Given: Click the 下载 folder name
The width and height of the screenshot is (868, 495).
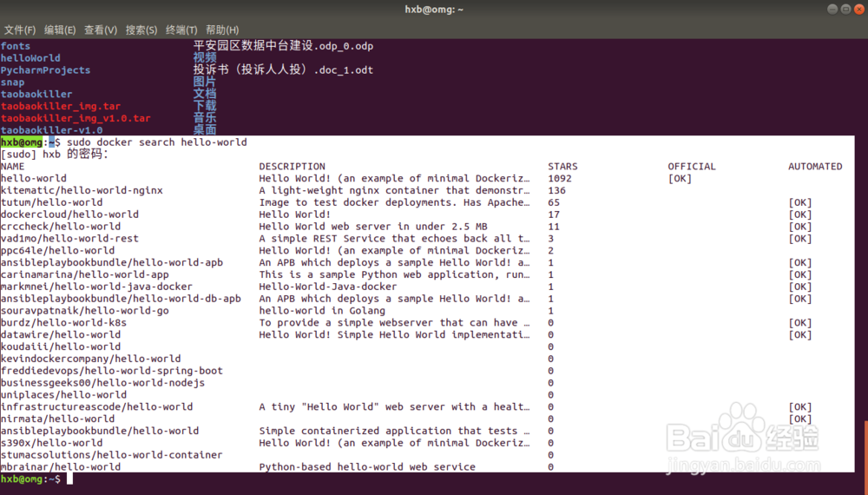Looking at the screenshot, I should [x=205, y=106].
